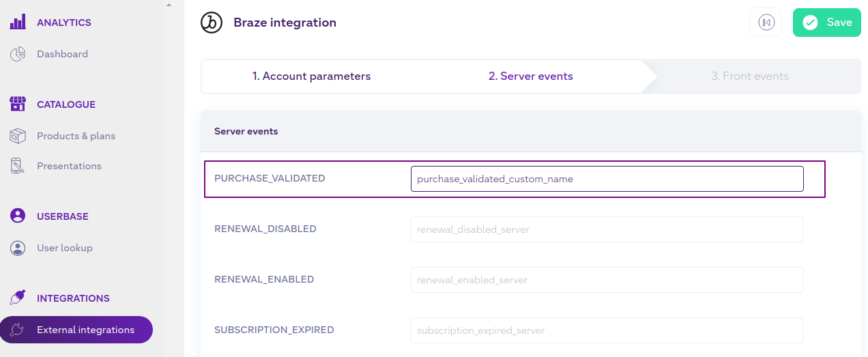
Task: Switch to Account parameters step
Action: [x=311, y=76]
